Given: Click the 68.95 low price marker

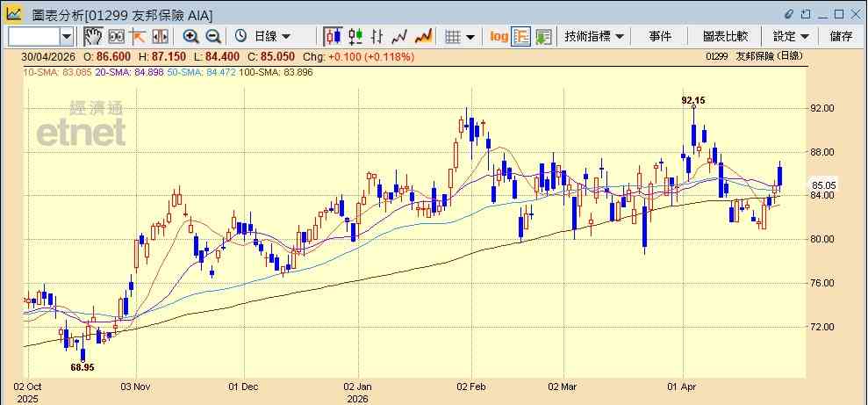Looking at the screenshot, I should click(x=82, y=366).
